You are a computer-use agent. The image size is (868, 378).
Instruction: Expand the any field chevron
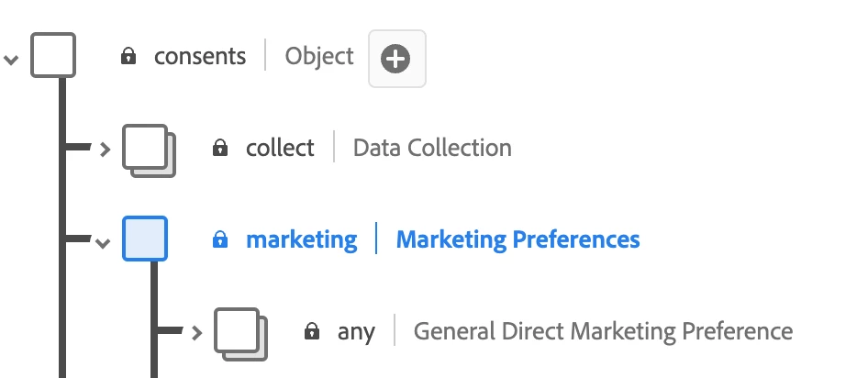click(x=196, y=332)
